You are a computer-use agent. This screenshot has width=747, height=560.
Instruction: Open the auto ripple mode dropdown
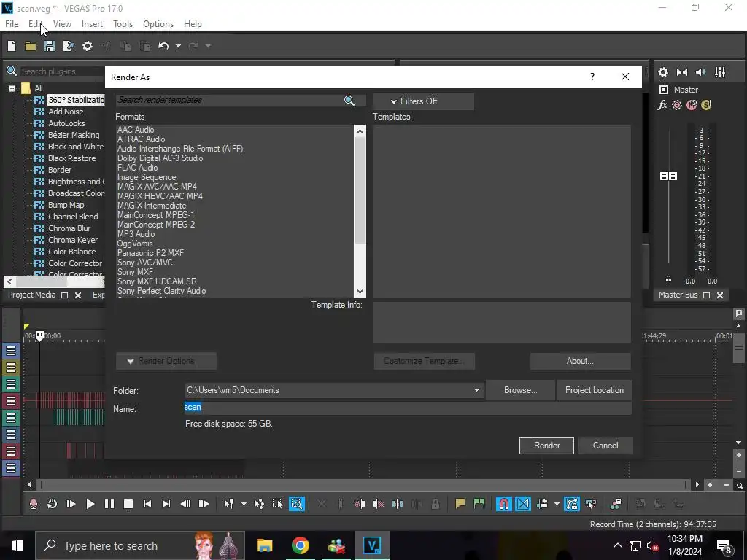click(x=557, y=504)
